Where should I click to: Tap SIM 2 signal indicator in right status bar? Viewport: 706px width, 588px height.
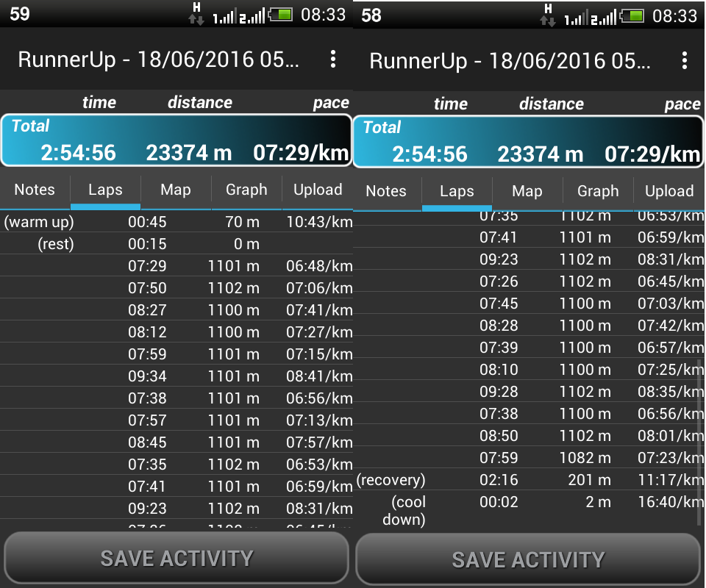coord(604,18)
